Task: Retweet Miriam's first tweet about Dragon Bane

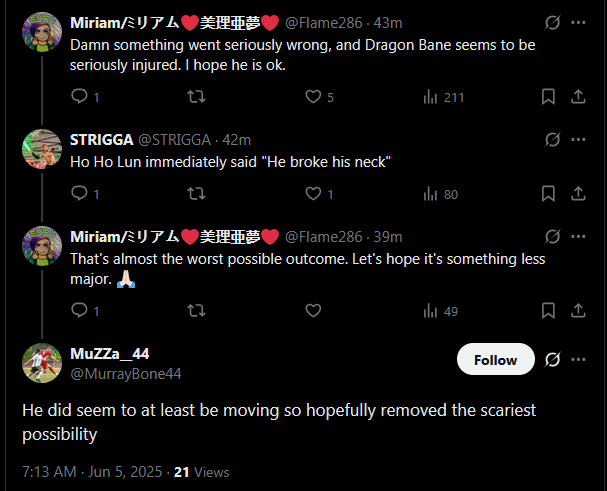Action: [x=197, y=97]
